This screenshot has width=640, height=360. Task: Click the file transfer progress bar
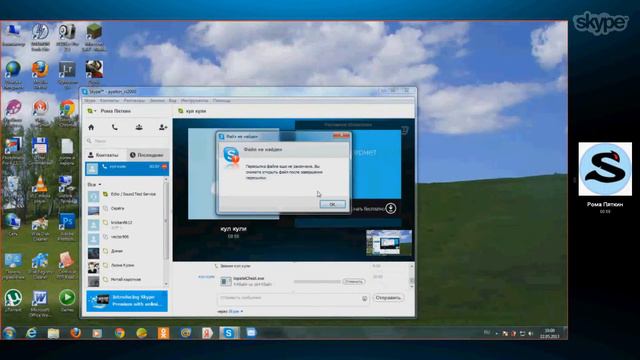pyautogui.click(x=317, y=282)
